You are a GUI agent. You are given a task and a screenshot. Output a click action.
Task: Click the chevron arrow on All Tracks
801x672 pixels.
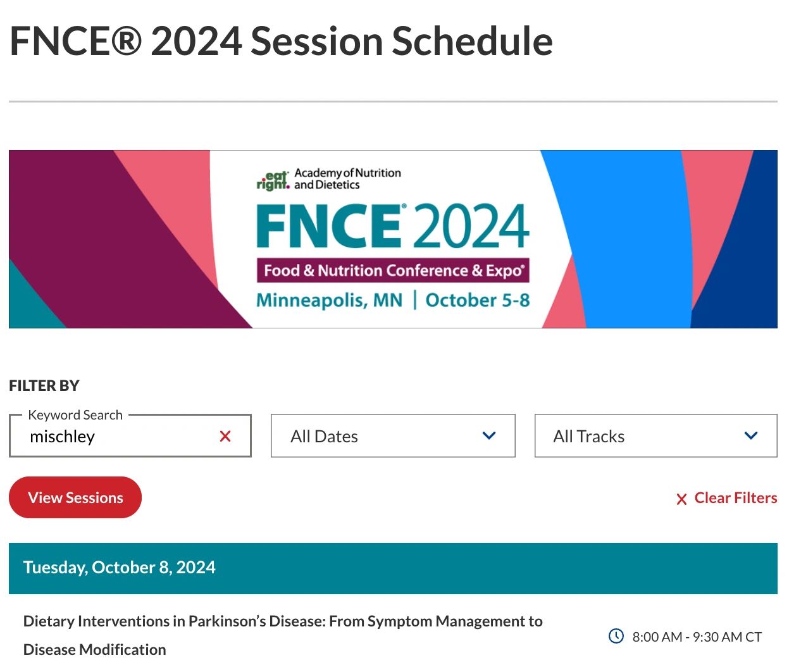[751, 436]
